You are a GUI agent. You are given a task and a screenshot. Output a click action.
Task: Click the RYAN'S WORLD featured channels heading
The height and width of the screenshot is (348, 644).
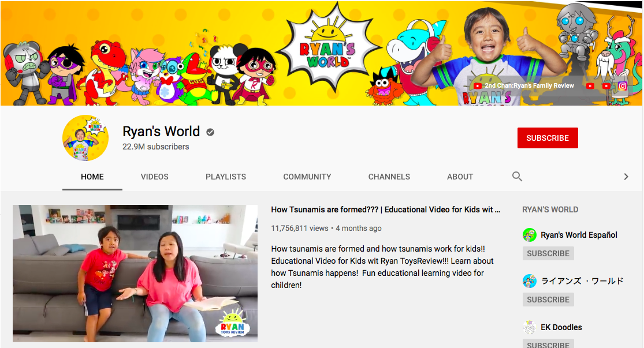550,209
